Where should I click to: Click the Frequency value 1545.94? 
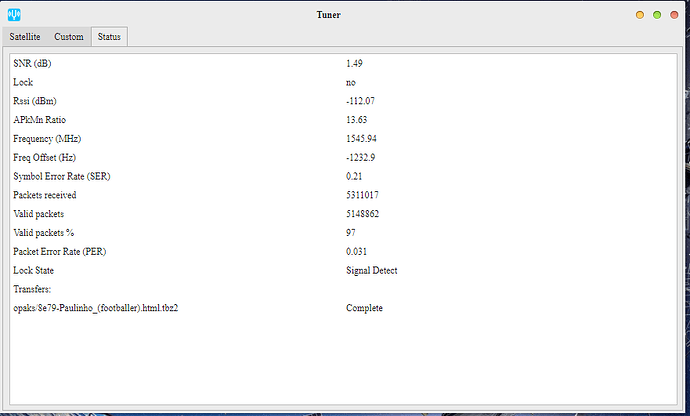pyautogui.click(x=360, y=138)
